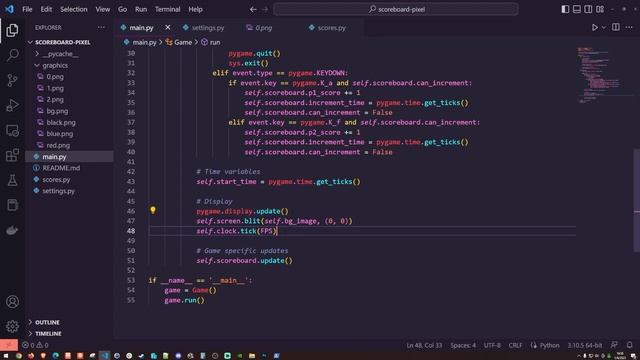Open the Help menu
Viewport: 640px width, 360px height.
[x=196, y=9]
